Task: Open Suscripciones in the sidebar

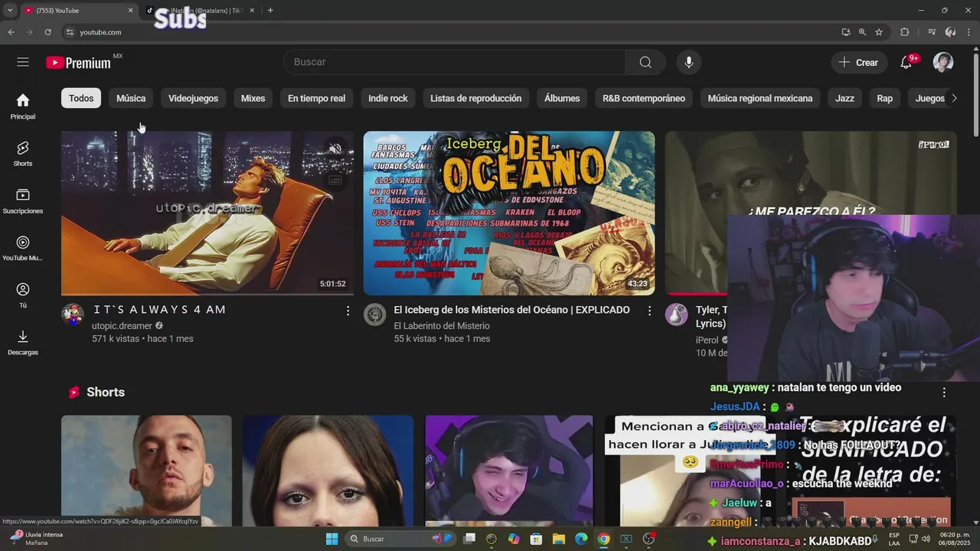Action: click(x=23, y=201)
